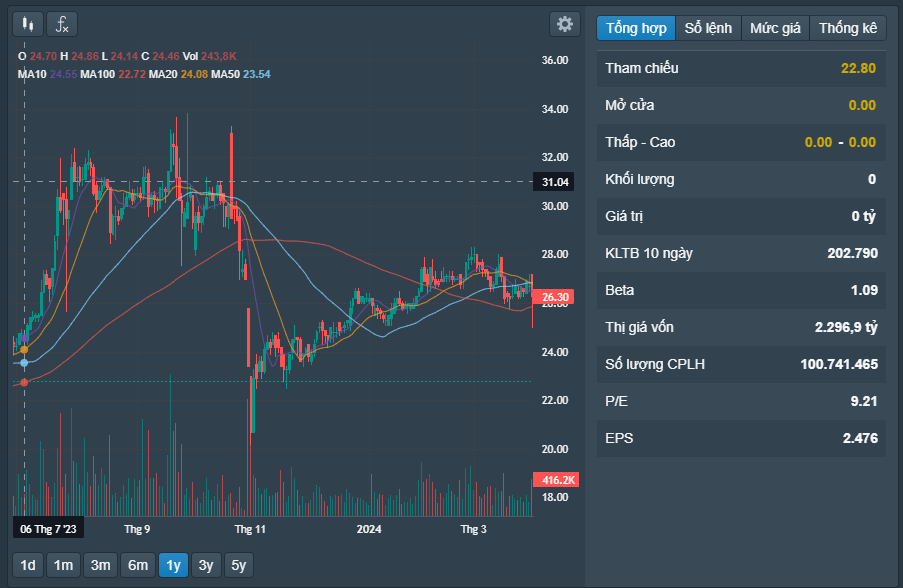Select the 6m time range
The image size is (903, 588).
[x=137, y=565]
